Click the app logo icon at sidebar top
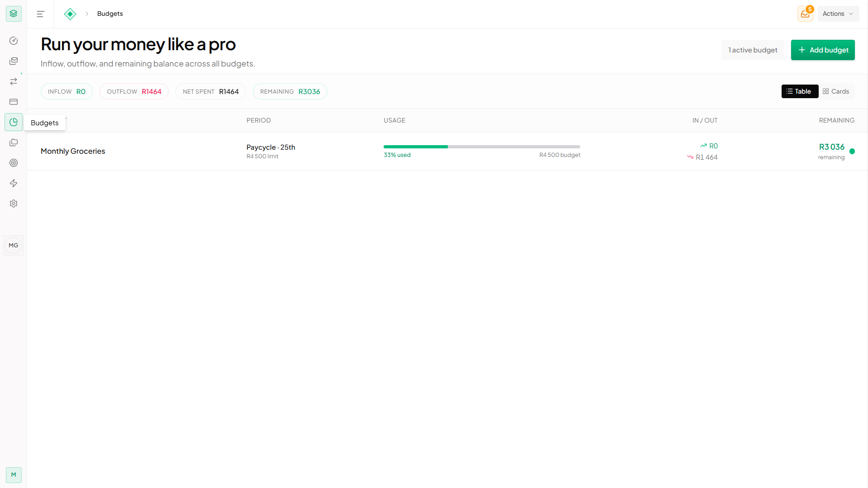This screenshot has height=488, width=868. (x=13, y=14)
